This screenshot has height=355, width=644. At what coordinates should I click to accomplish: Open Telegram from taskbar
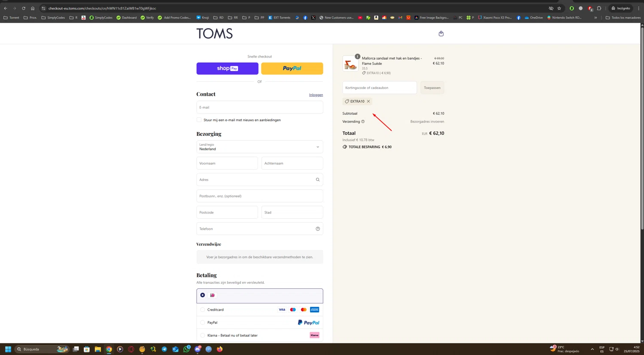tap(164, 349)
